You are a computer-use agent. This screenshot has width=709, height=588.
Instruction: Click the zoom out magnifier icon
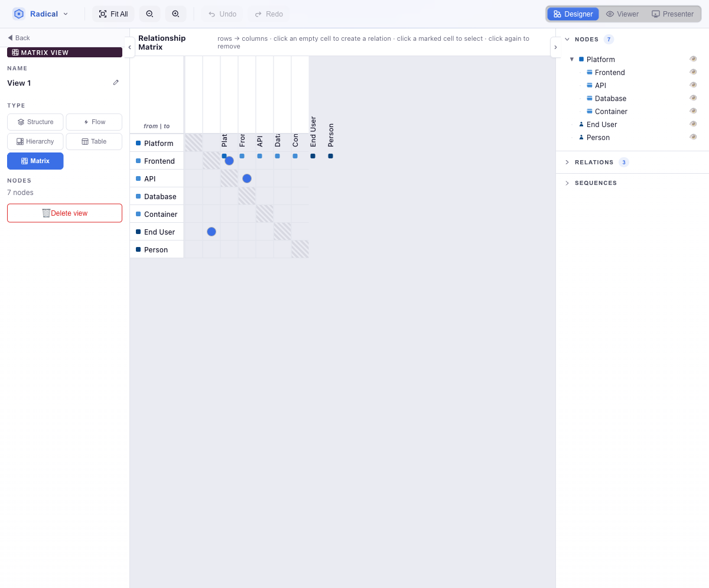coord(149,14)
